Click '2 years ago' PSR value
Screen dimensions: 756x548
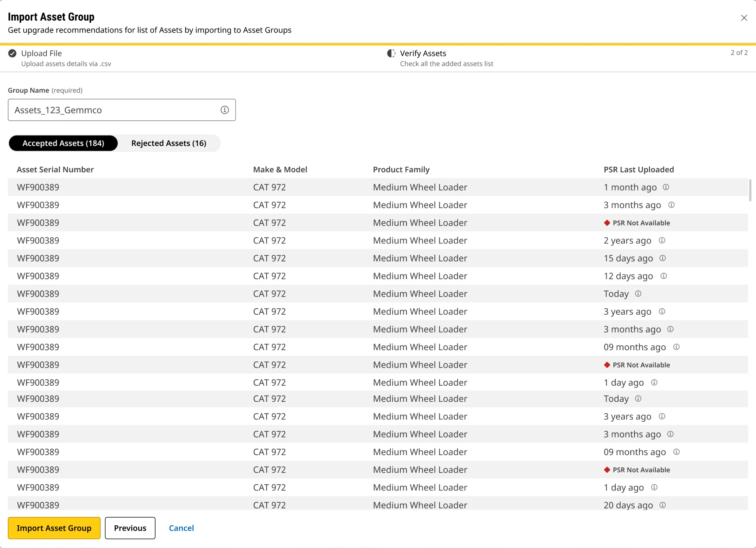pyautogui.click(x=627, y=241)
